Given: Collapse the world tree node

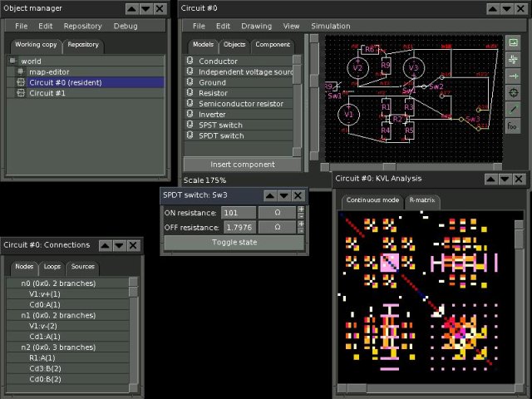Looking at the screenshot, I should coord(12,61).
